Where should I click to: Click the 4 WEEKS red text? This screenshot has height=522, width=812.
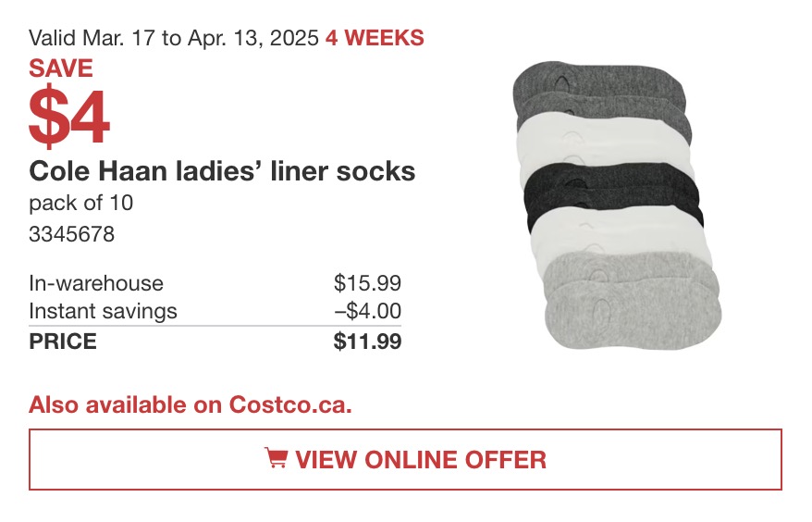click(375, 38)
